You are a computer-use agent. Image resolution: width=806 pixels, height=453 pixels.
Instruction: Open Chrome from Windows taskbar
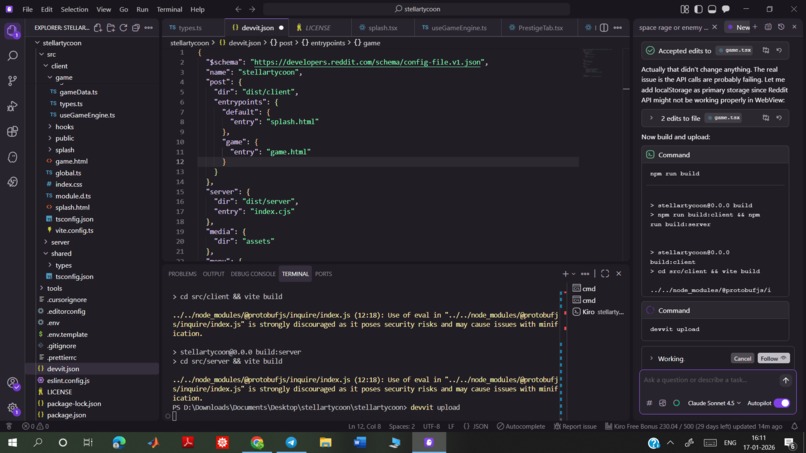(x=257, y=442)
